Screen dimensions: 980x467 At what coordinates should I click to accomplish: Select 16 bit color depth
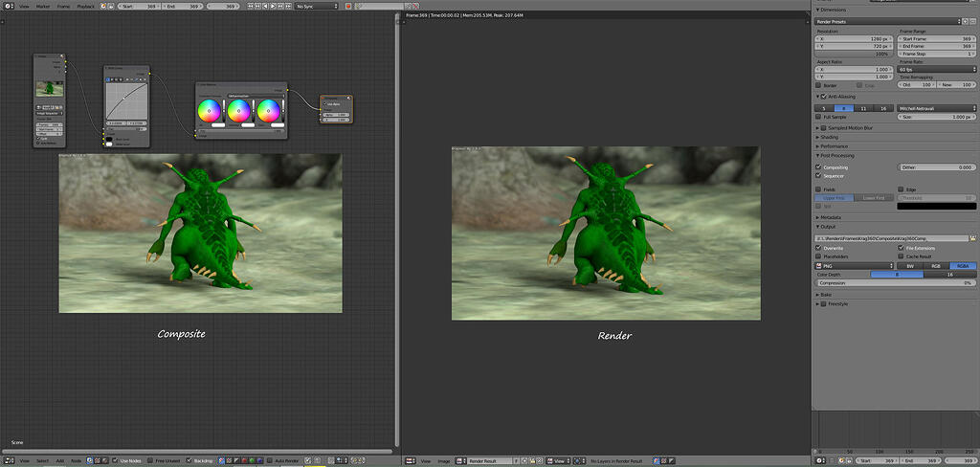(950, 275)
